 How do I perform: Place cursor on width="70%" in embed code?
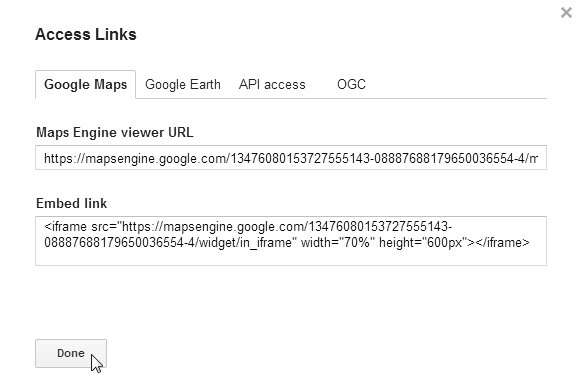tap(337, 243)
